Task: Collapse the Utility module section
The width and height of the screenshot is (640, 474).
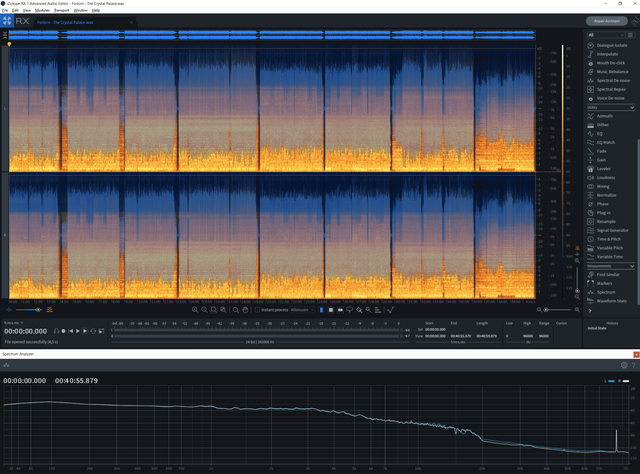Action: 632,107
